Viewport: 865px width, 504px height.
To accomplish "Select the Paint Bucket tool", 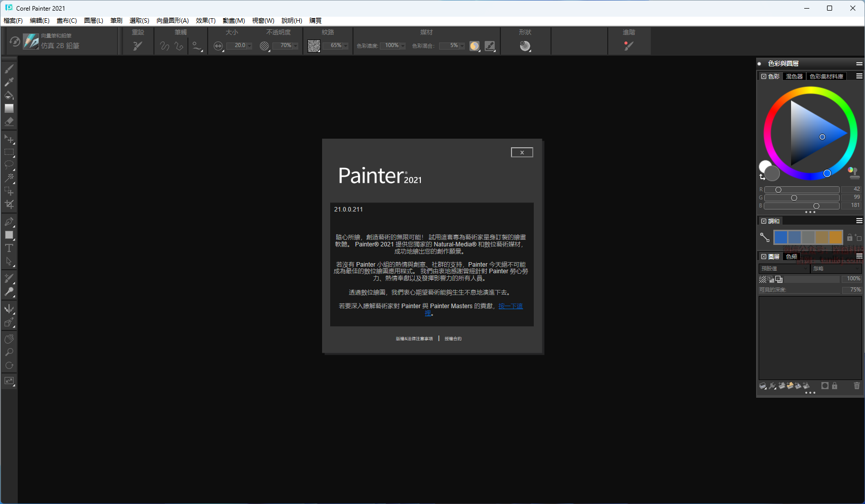I will tap(9, 95).
